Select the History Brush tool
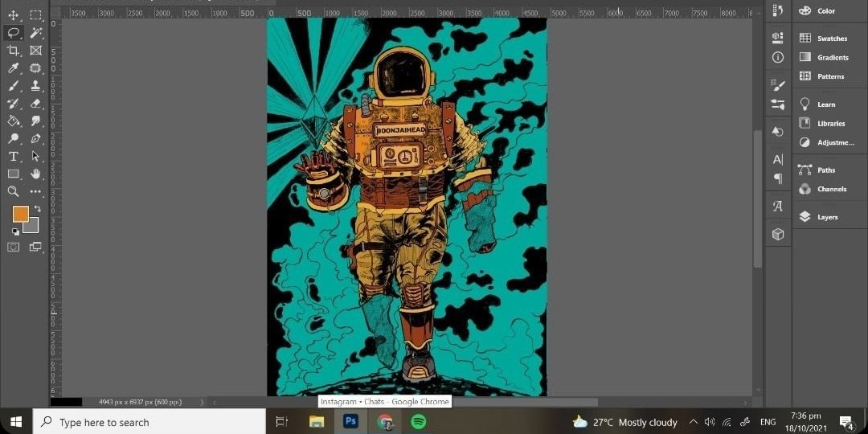 (14, 103)
